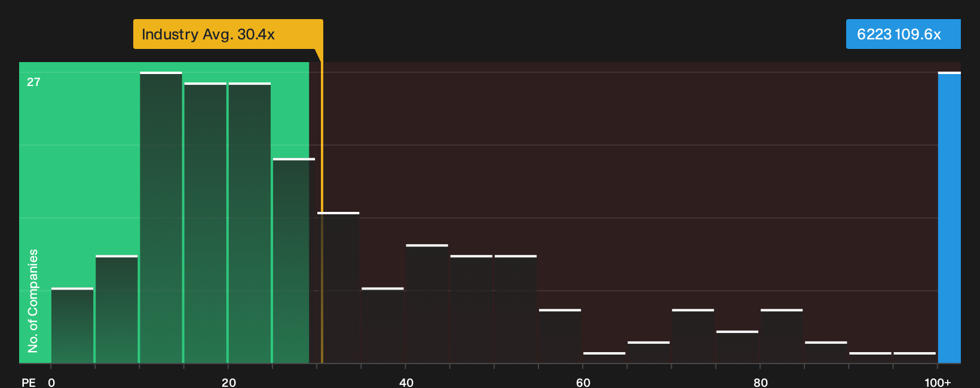Click the 80 tick label on x-axis
The image size is (980, 388).
point(761,382)
